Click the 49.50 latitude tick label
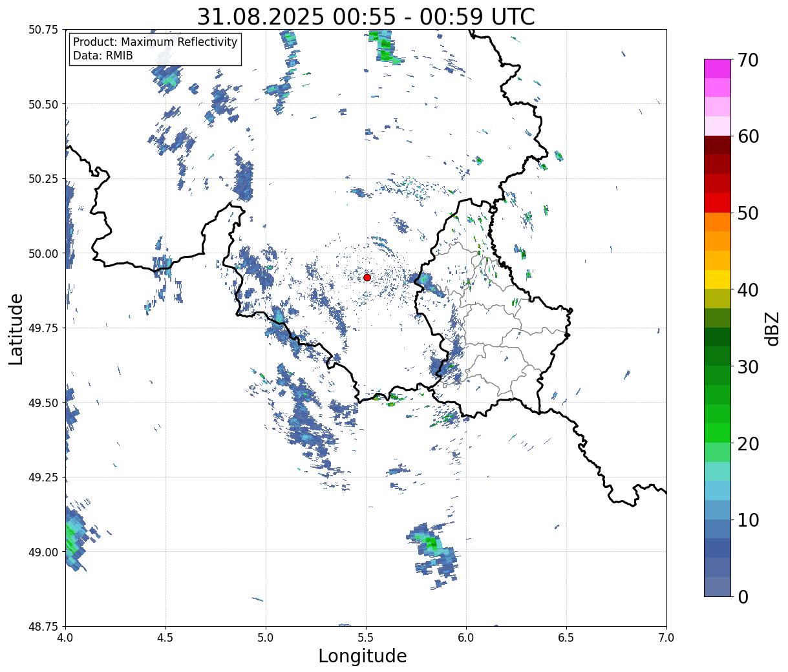 coord(43,403)
